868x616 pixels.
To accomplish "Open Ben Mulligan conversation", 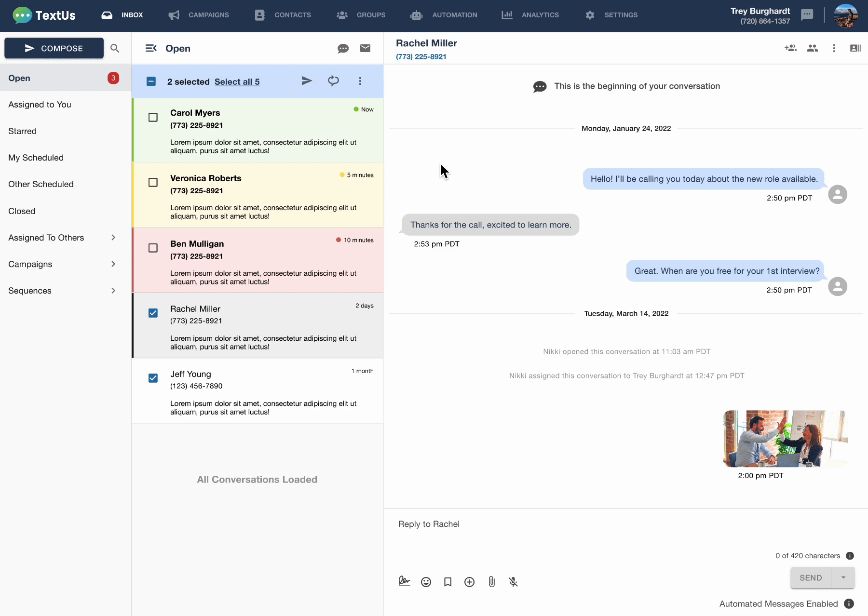I will tap(258, 261).
